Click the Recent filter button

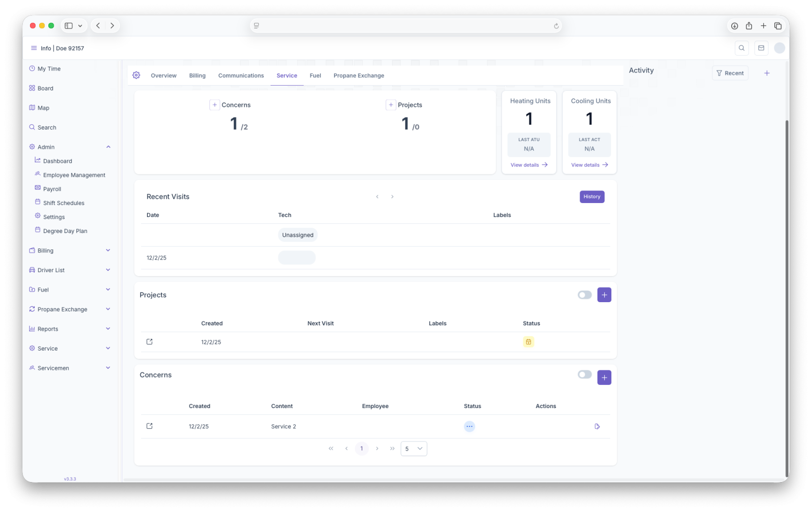(x=730, y=73)
